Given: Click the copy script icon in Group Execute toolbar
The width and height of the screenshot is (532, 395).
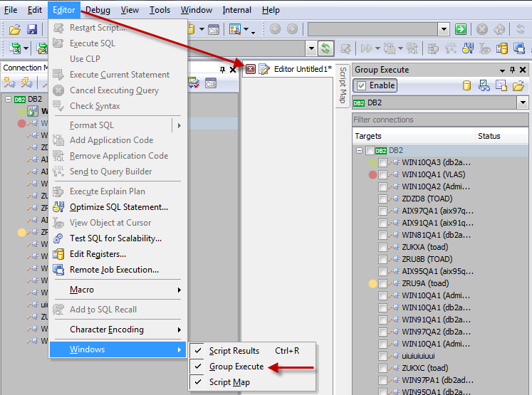Looking at the screenshot, I should (x=501, y=85).
